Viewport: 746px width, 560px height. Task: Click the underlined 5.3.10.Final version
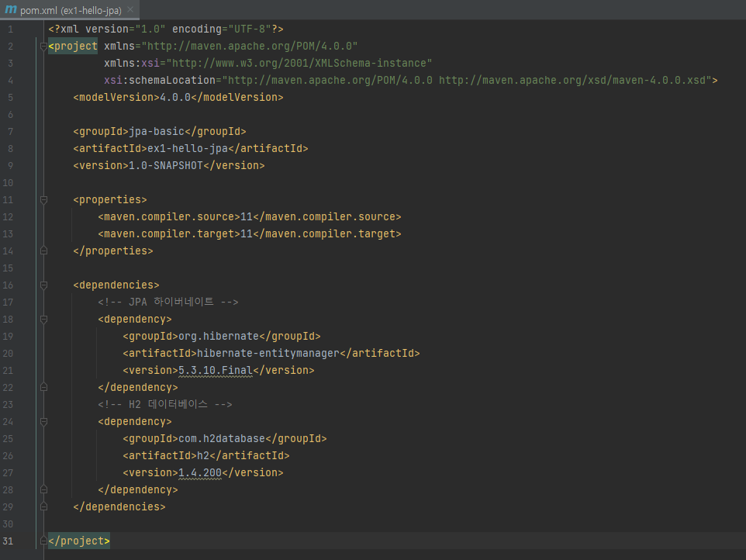(x=216, y=370)
